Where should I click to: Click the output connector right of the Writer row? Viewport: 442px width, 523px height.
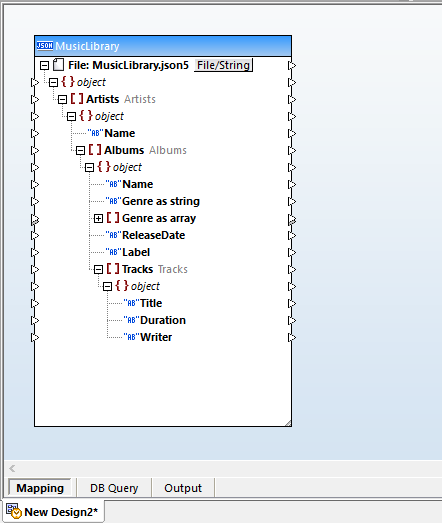pyautogui.click(x=292, y=338)
